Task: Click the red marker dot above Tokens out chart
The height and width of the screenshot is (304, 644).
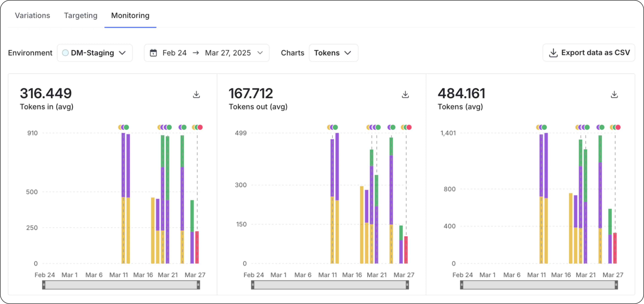Action: (x=409, y=127)
